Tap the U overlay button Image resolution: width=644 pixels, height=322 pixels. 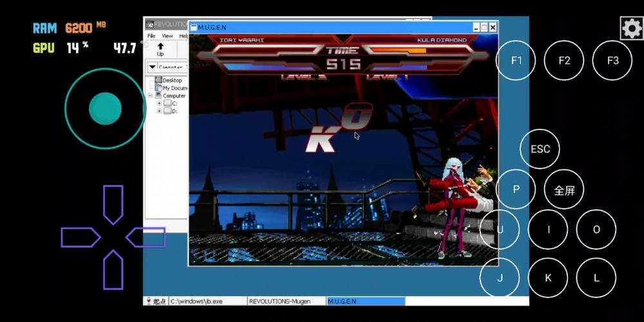(x=500, y=230)
